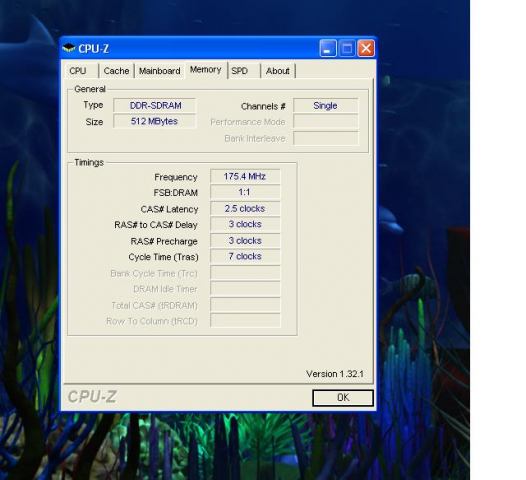Image resolution: width=526 pixels, height=480 pixels.
Task: Click the empty Bank Interleave field
Action: (x=325, y=138)
